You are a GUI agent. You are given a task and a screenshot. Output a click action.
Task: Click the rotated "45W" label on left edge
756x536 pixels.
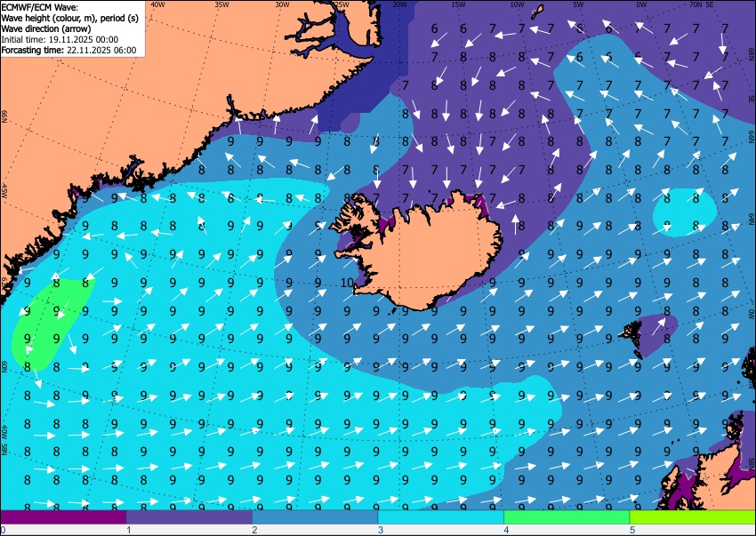click(4, 191)
